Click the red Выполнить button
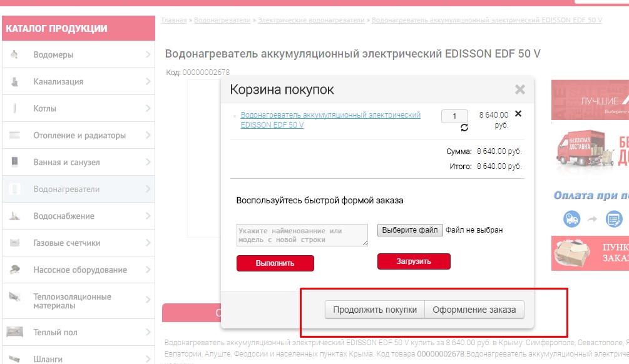 [x=275, y=263]
